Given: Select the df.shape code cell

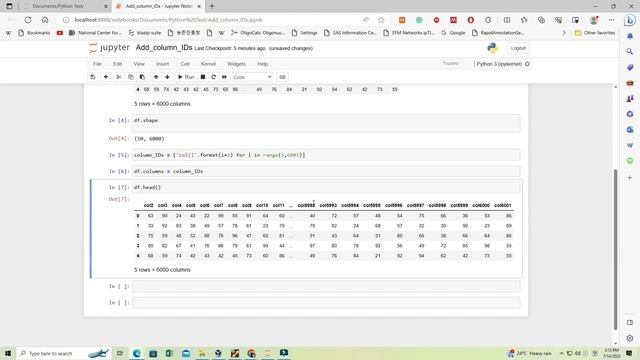Looking at the screenshot, I should point(326,123).
